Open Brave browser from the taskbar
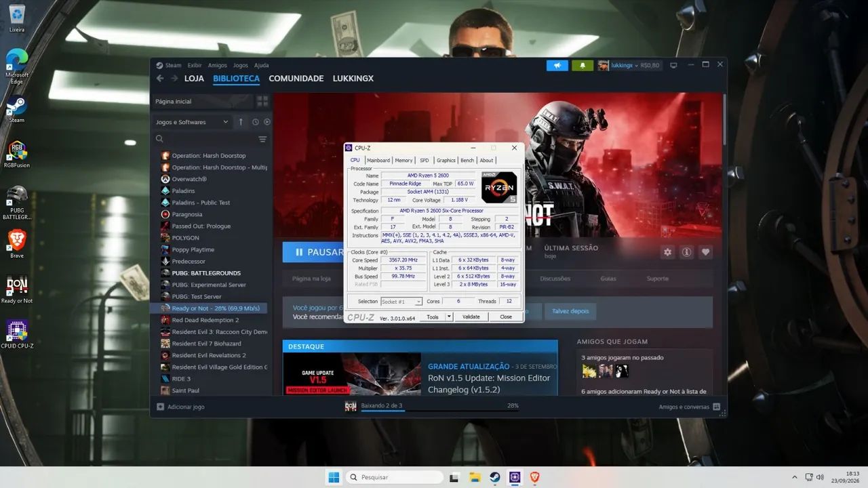868x488 pixels. pos(535,477)
